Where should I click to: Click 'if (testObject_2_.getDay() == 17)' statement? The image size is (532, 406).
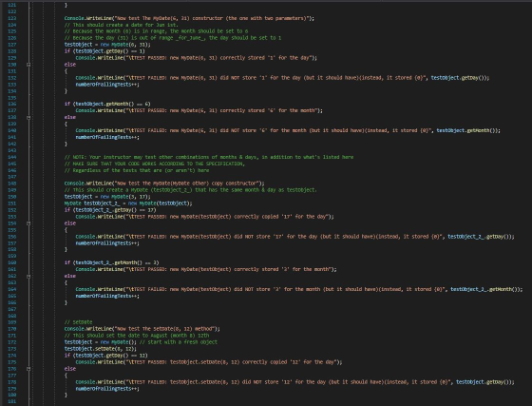(110, 210)
